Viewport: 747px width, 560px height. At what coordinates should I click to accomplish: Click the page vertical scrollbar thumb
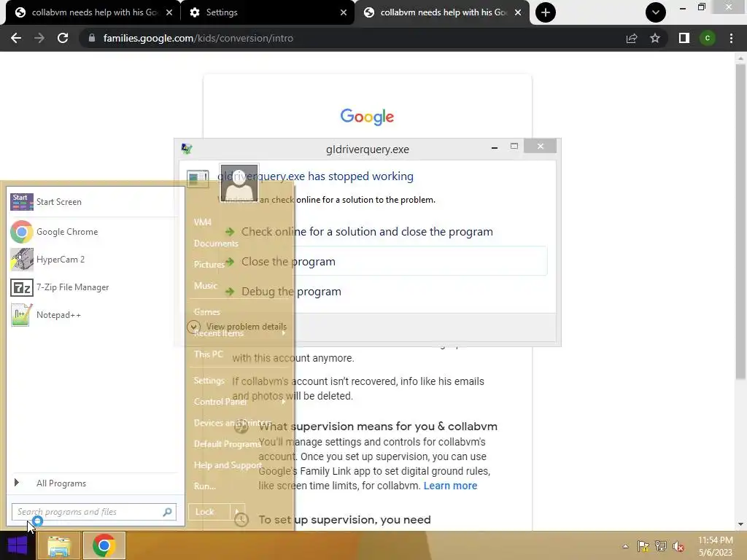tap(740, 222)
